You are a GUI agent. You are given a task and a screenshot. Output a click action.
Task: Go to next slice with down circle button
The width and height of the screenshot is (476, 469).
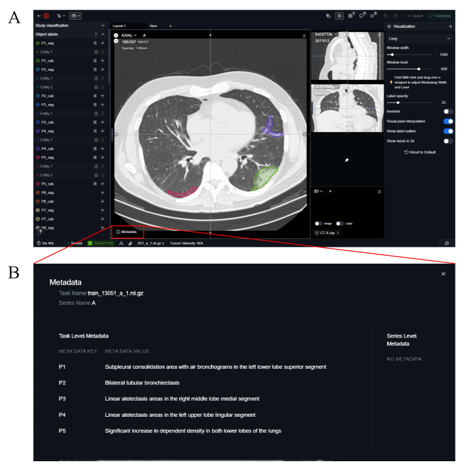tap(116, 41)
